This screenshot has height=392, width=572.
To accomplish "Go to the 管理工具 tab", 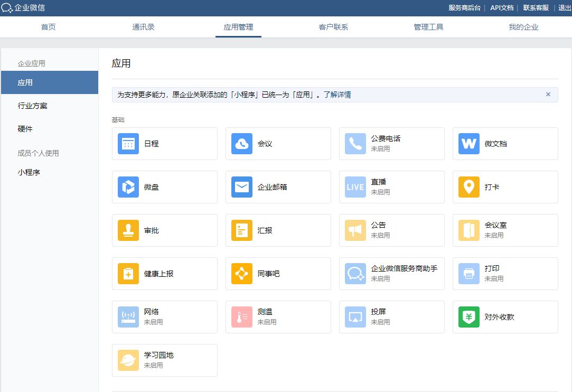I will coord(428,27).
